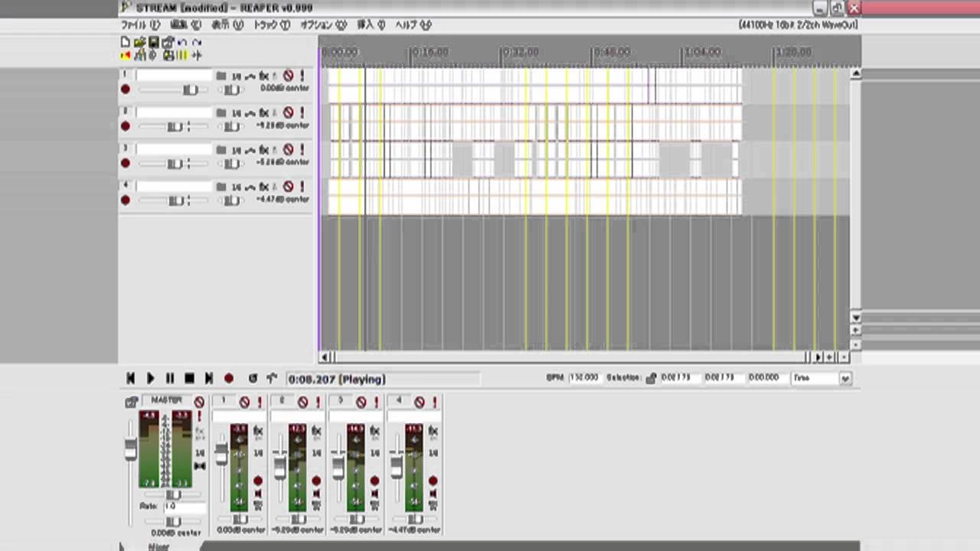The width and height of the screenshot is (980, 551).
Task: Click the stop button in transport bar
Action: click(x=189, y=379)
